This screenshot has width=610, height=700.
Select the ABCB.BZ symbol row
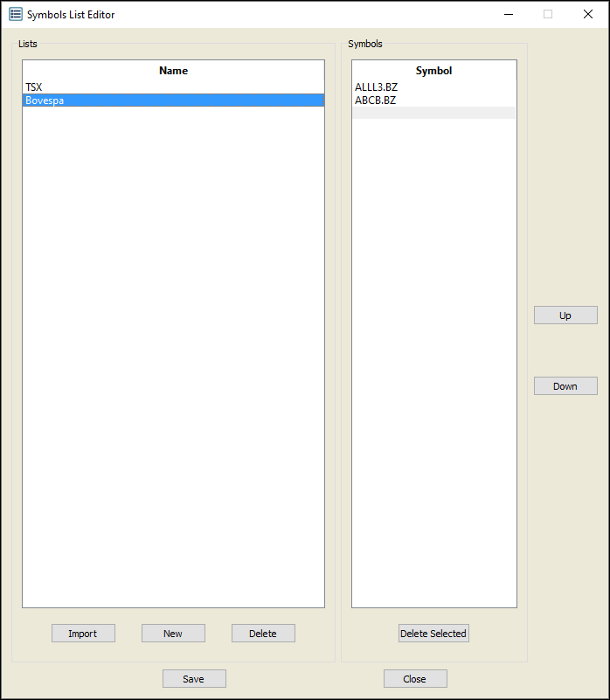click(x=376, y=100)
